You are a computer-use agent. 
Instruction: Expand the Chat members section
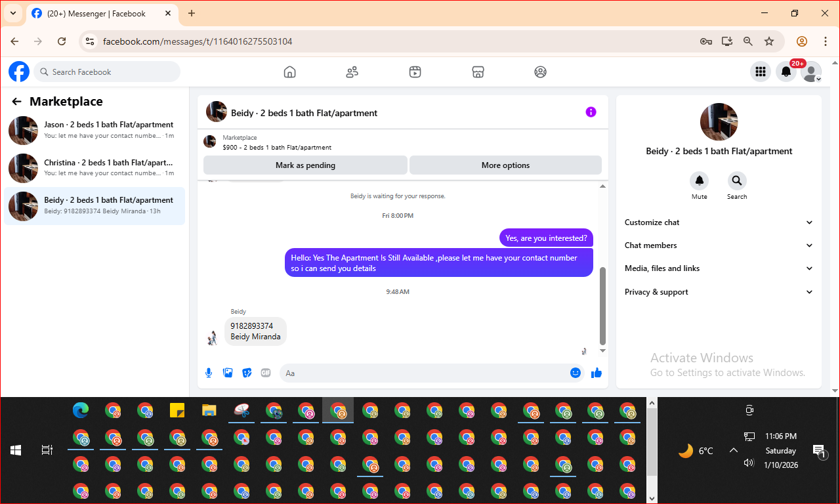click(x=719, y=245)
